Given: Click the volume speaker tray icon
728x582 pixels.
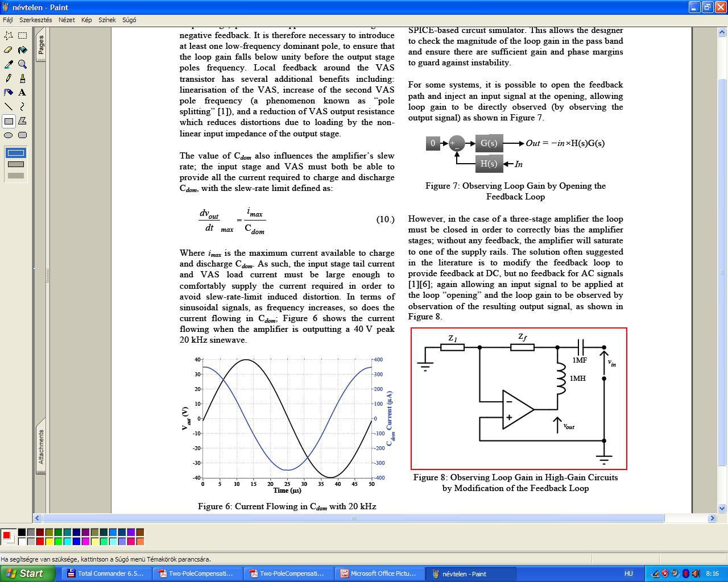Looking at the screenshot, I should [696, 573].
